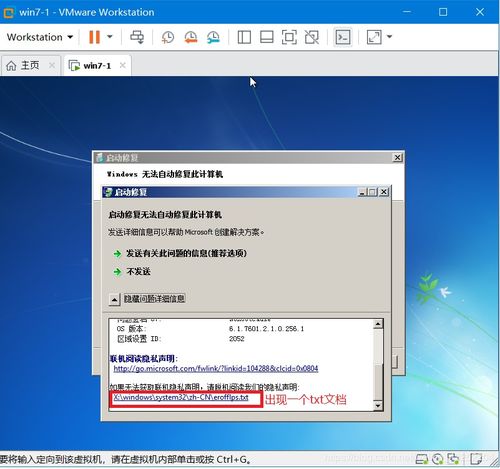This screenshot has width=500, height=469.
Task: Toggle the library sidebar view icon
Action: (244, 37)
